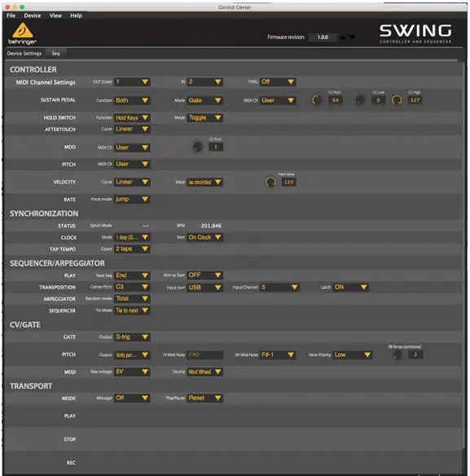This screenshot has height=476, width=470.
Task: Open Rate Knob mode jump dropdown
Action: [x=132, y=199]
